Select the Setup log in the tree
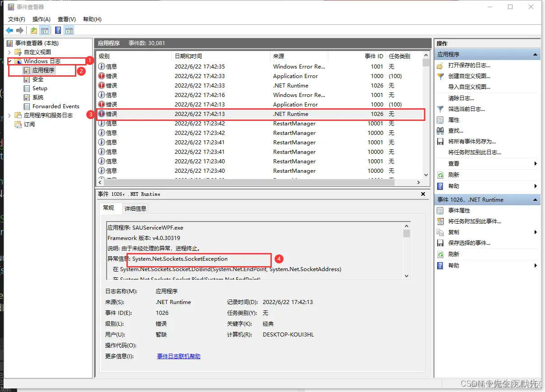 pos(40,88)
